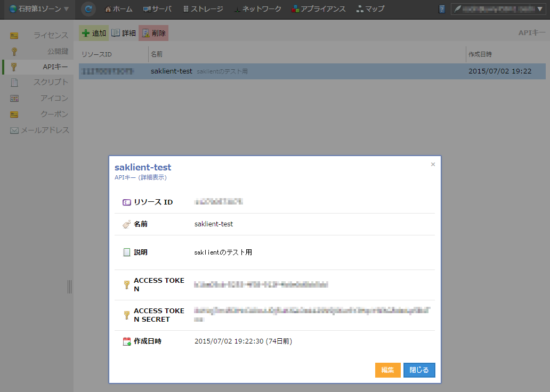Expand the 石狩第1ゾーン zone dropdown
This screenshot has width=550, height=392.
click(39, 9)
